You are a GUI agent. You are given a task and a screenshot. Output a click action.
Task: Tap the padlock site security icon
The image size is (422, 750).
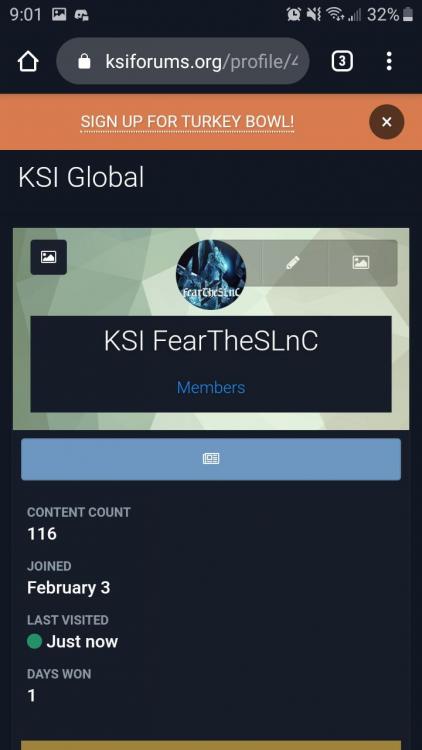pyautogui.click(x=84, y=61)
